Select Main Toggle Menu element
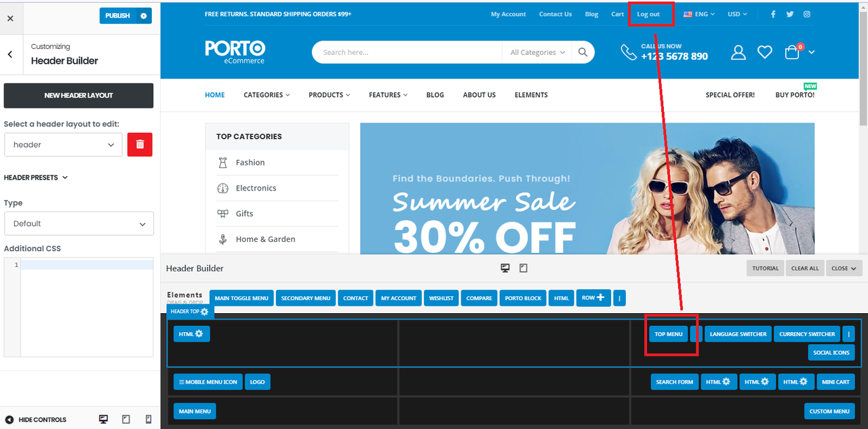The height and width of the screenshot is (429, 868). coord(241,298)
